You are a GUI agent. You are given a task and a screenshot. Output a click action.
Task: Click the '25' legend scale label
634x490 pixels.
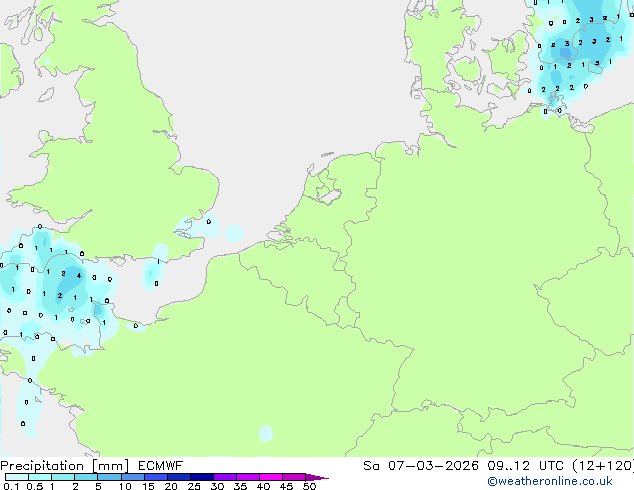pos(194,486)
